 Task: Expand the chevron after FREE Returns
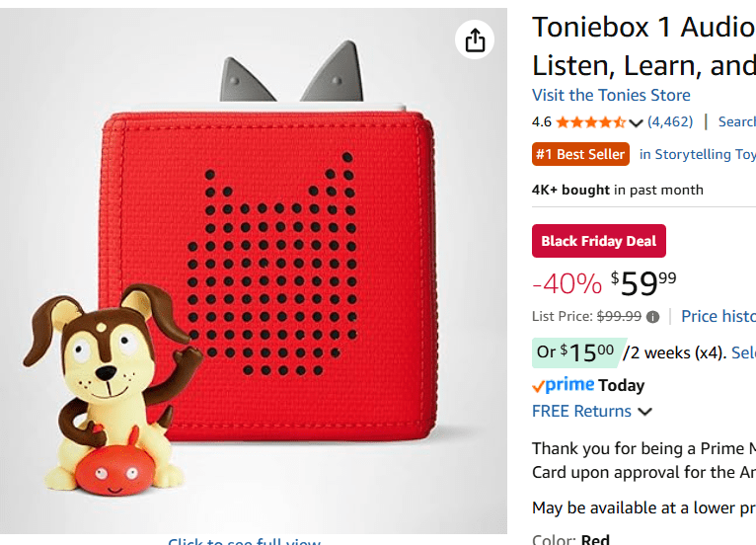click(645, 412)
